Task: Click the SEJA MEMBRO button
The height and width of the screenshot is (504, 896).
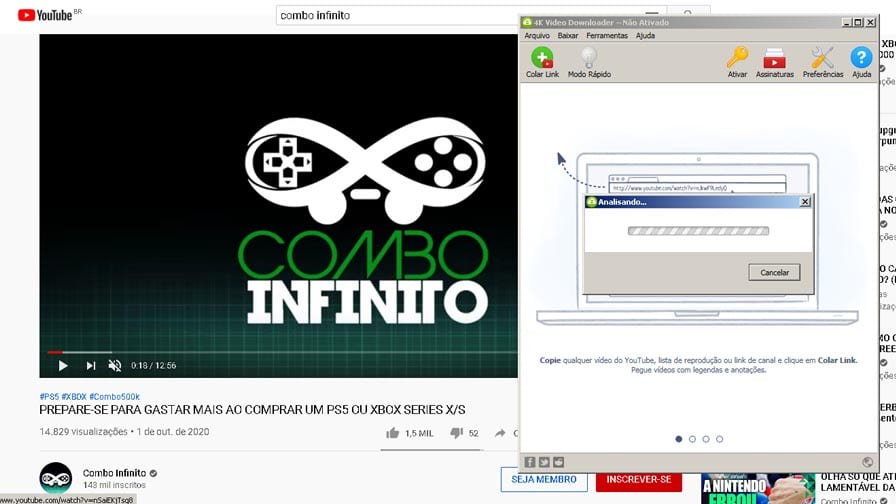Action: pos(544,479)
